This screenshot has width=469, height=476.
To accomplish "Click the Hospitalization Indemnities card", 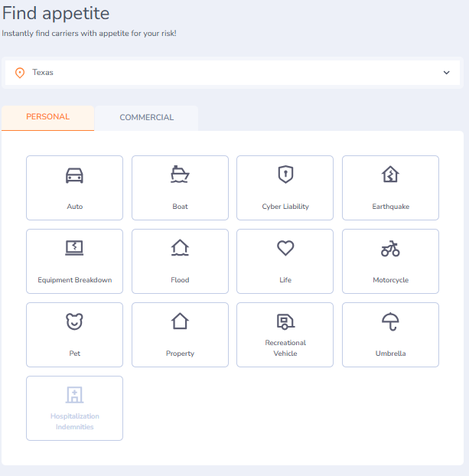I will (x=74, y=408).
